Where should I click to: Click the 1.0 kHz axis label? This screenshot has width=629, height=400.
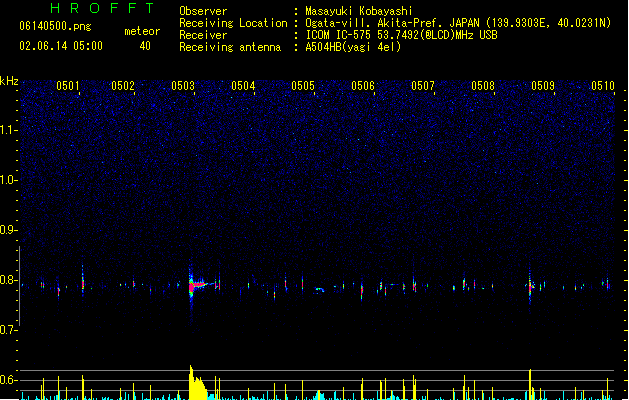[8, 180]
